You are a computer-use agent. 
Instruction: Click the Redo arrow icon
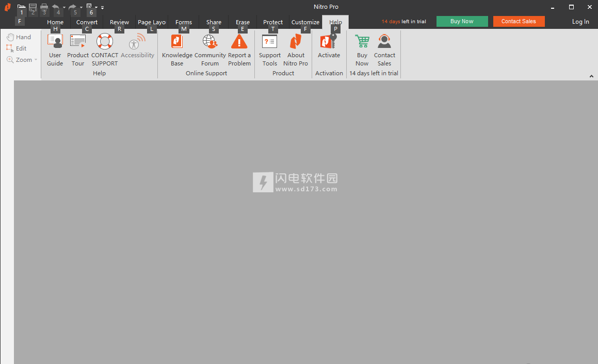click(72, 7)
